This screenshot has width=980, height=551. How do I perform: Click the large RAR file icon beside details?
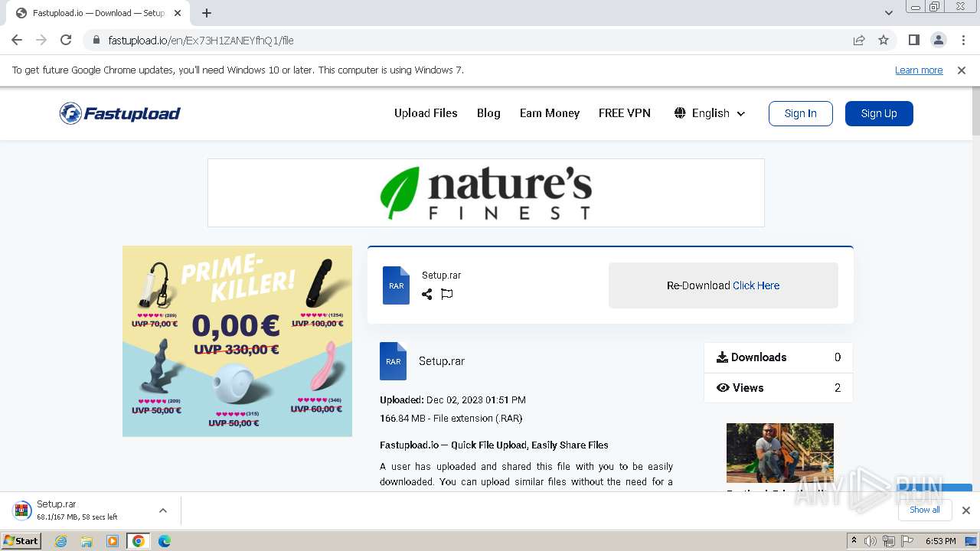(394, 361)
